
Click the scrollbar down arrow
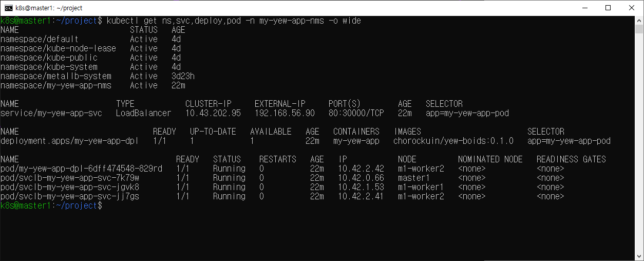click(639, 256)
